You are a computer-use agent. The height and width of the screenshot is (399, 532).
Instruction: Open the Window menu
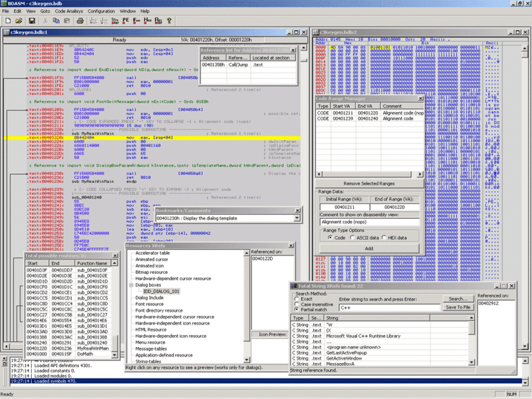(128, 11)
